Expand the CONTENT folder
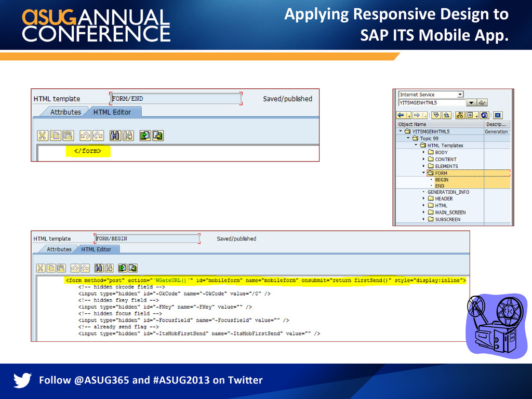 pos(423,159)
